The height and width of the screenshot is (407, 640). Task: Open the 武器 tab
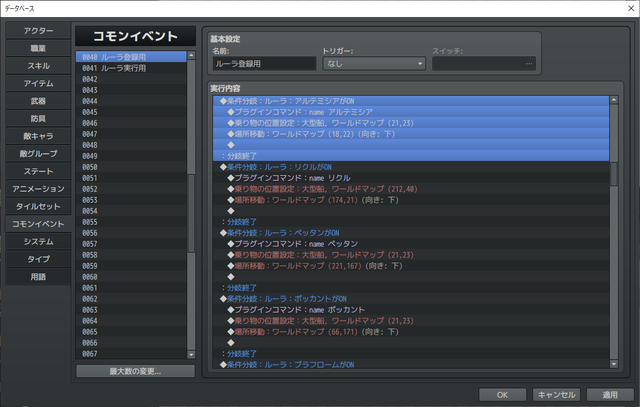point(38,101)
